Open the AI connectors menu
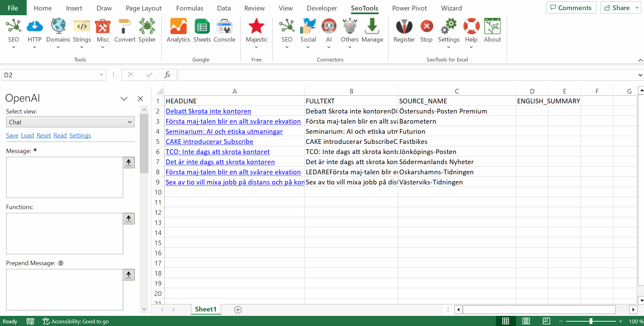 329,33
